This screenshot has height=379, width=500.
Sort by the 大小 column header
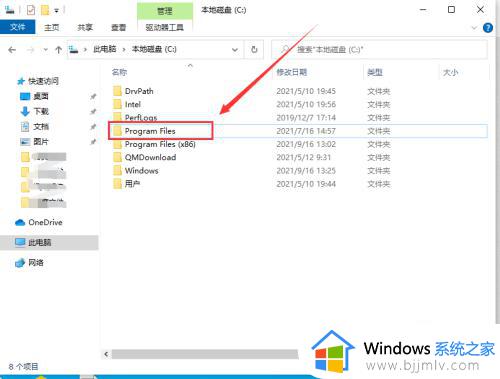point(450,72)
